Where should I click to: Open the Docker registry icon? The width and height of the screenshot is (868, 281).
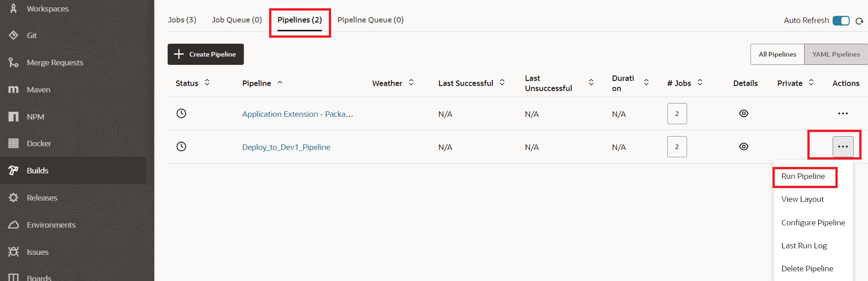point(13,143)
